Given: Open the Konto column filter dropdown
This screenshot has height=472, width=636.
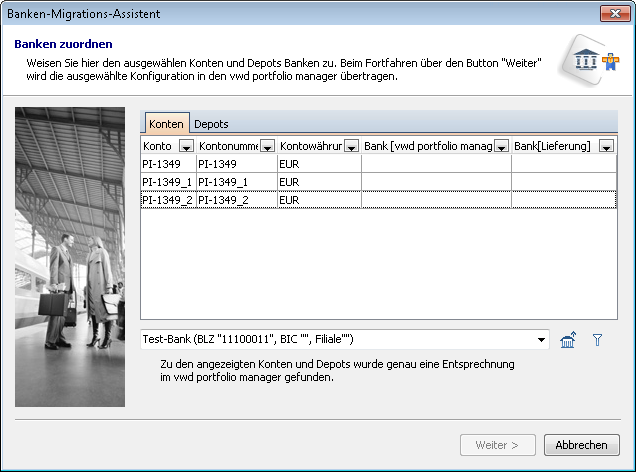Looking at the screenshot, I should pos(185,147).
